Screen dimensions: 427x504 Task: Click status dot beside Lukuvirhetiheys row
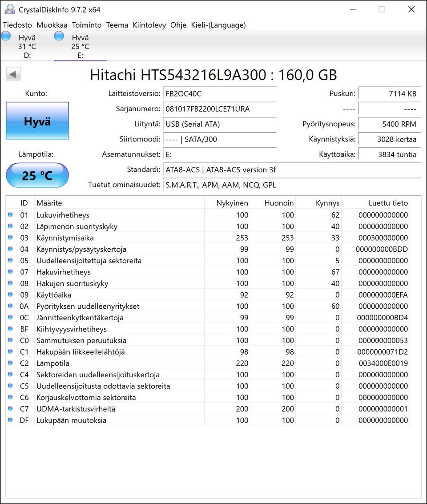tap(10, 215)
